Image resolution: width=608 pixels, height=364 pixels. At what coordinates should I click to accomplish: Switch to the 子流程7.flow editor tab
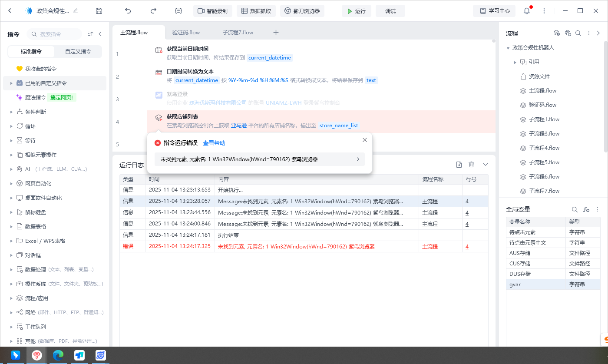(x=238, y=33)
